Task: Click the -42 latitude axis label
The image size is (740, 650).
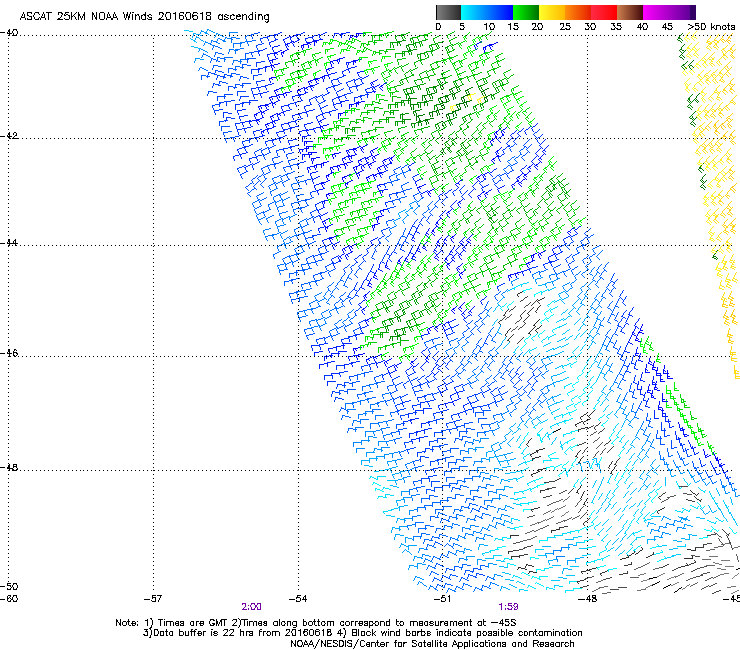Action: (9, 136)
